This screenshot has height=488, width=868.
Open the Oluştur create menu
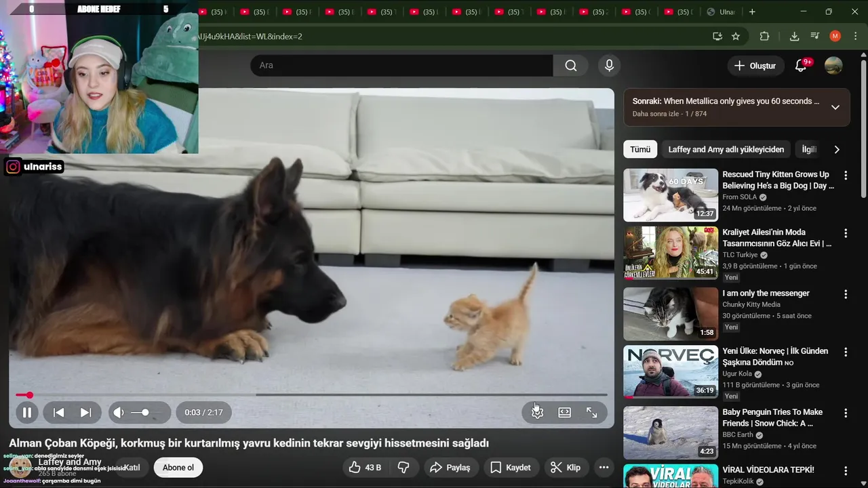click(x=755, y=66)
